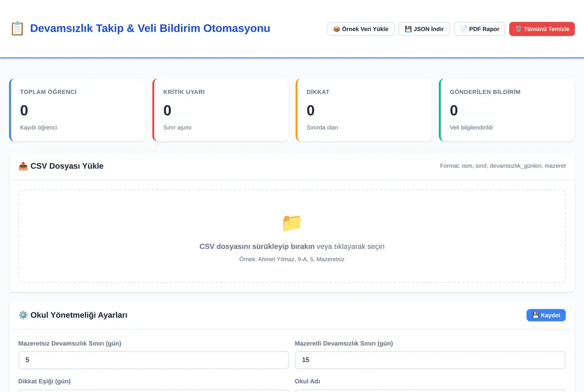Generate the PDF Rapor
584x392 pixels.
[x=480, y=29]
